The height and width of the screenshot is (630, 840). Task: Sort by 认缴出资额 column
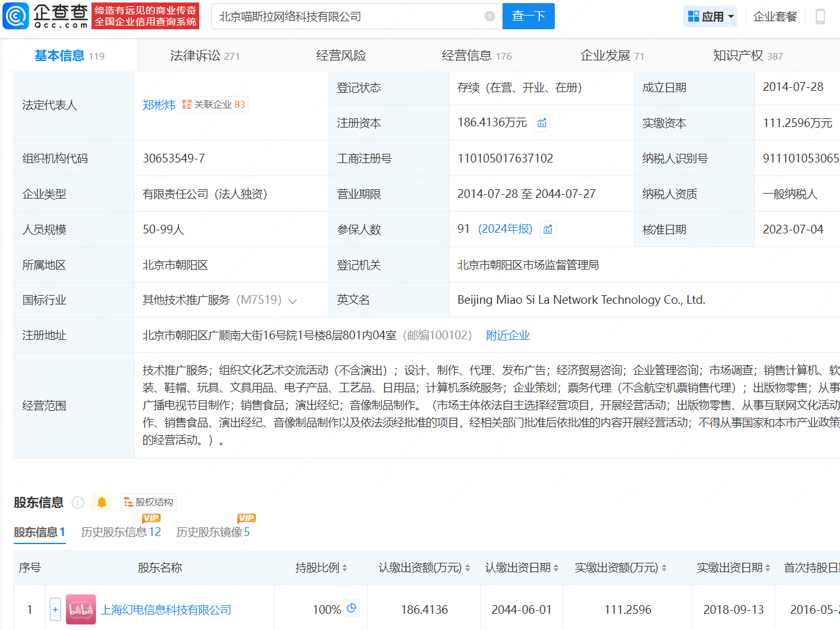click(468, 568)
